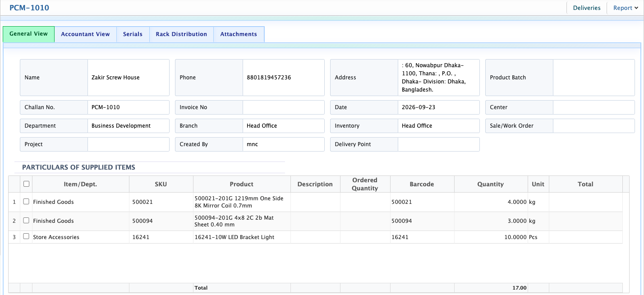This screenshot has height=295, width=644.
Task: Click the Challan No. value PCM-1010
Action: pyautogui.click(x=106, y=107)
